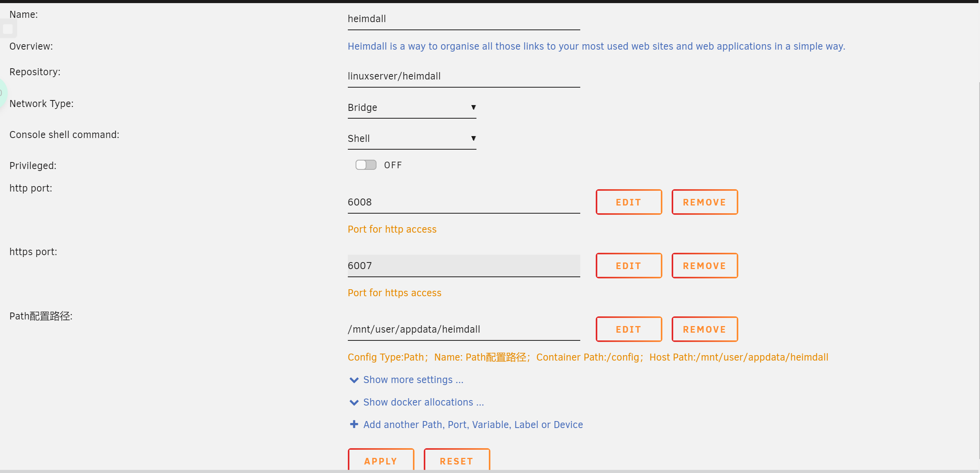Click the 'Port for https access' description
The width and height of the screenshot is (980, 473).
(x=394, y=293)
